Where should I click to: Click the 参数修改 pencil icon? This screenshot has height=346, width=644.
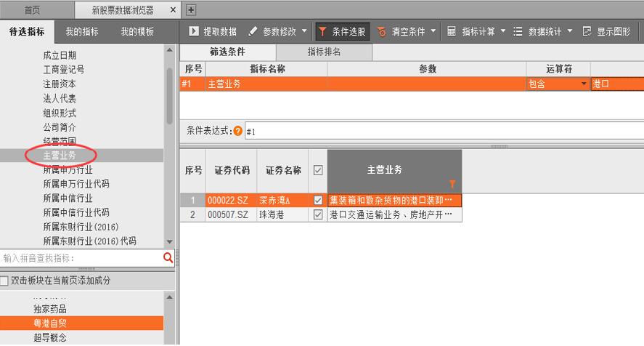click(x=253, y=32)
